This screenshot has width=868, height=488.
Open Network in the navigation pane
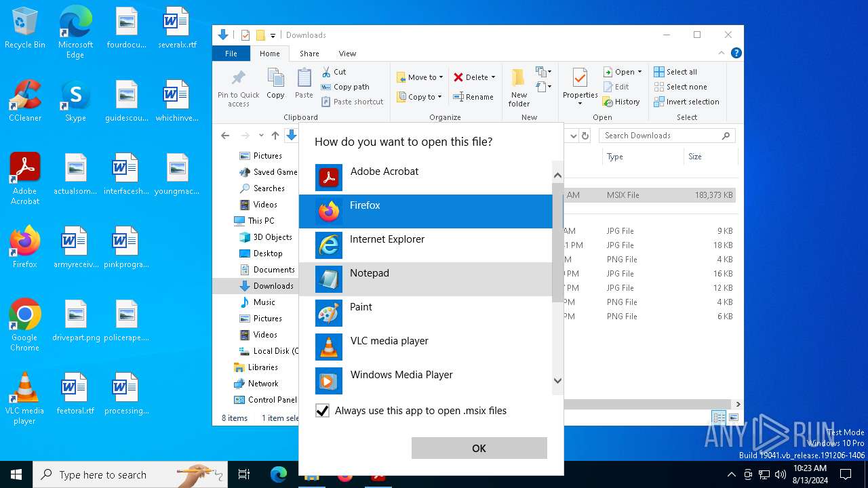point(256,384)
